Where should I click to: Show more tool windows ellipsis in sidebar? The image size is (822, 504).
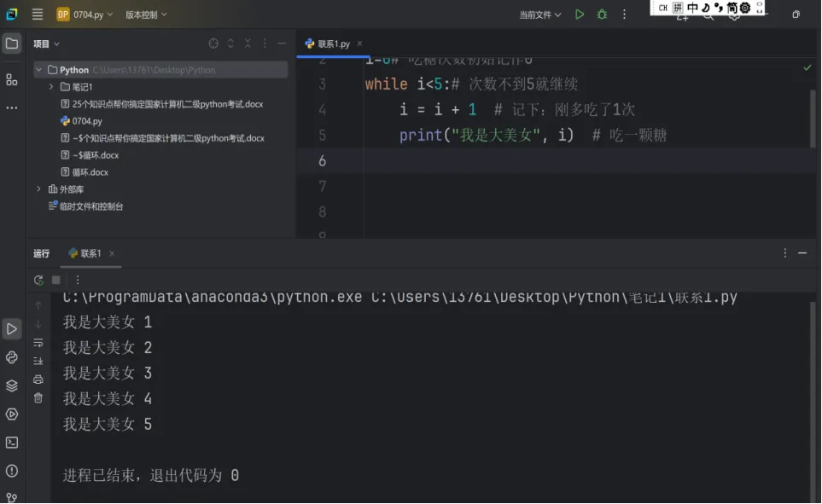[12, 107]
